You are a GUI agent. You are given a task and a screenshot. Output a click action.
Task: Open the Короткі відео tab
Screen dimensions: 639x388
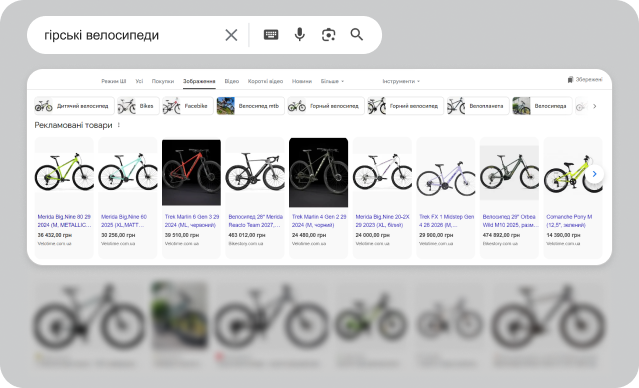(265, 81)
